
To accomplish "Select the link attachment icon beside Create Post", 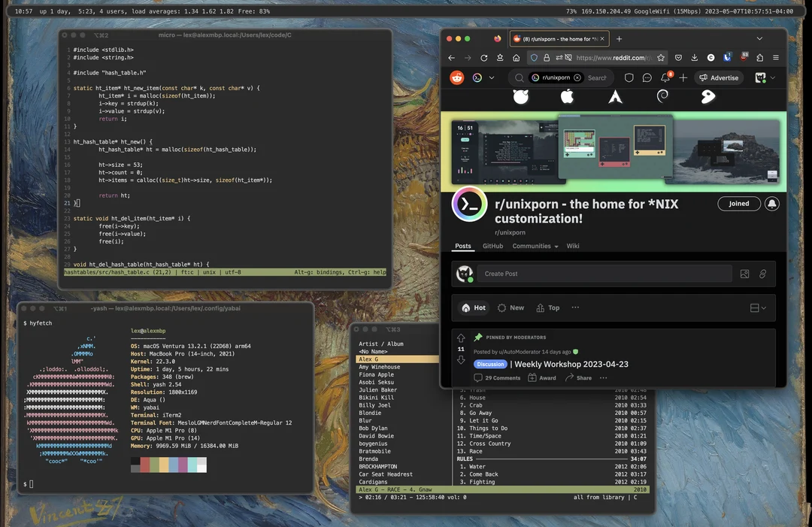I will click(762, 274).
